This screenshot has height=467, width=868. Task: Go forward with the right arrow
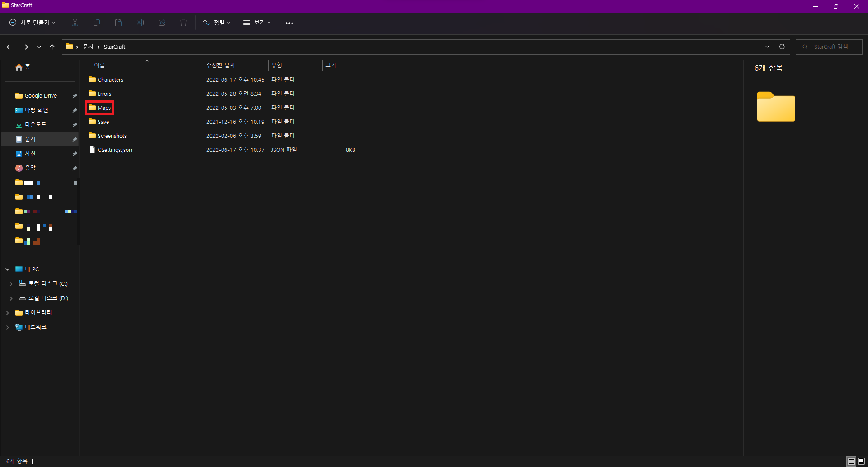[x=25, y=47]
